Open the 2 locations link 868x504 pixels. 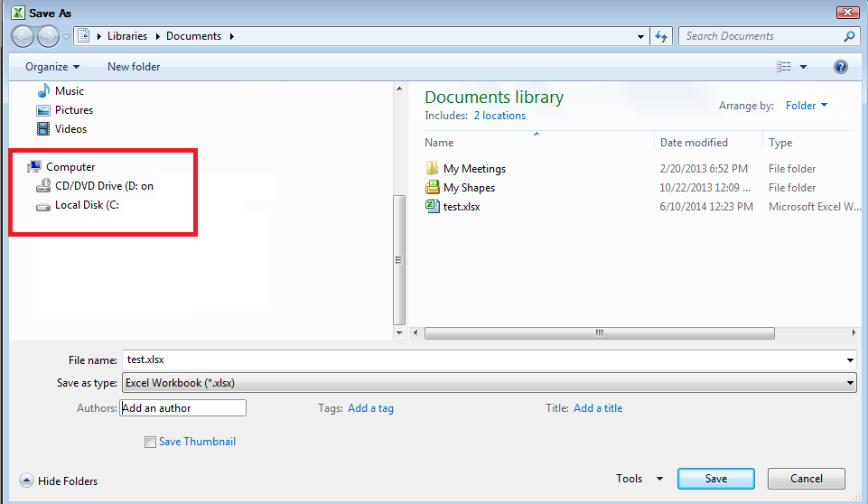coord(499,116)
